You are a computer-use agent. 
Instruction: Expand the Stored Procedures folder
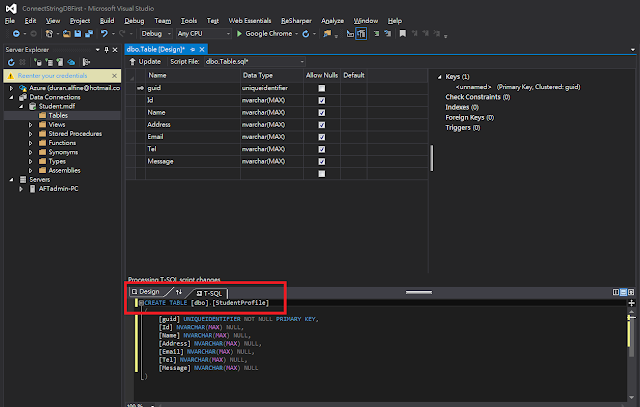coord(31,136)
